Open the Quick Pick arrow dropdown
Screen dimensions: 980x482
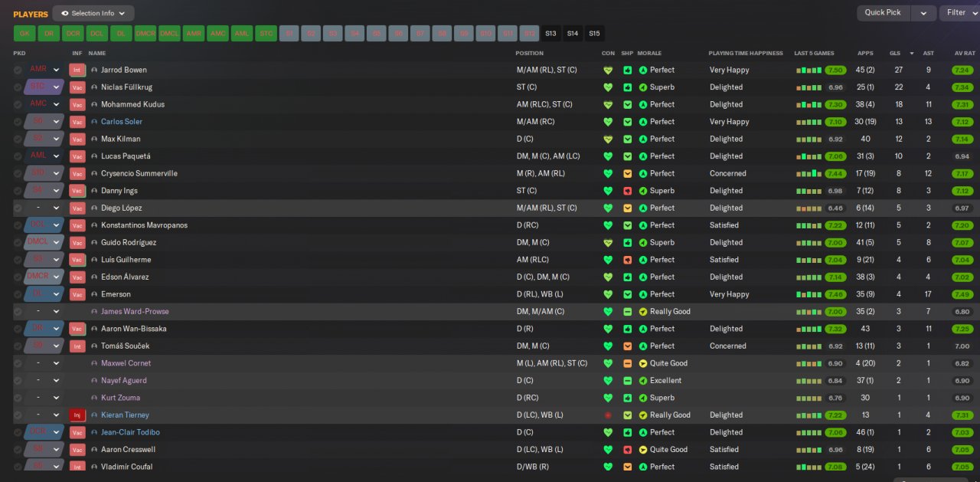924,13
